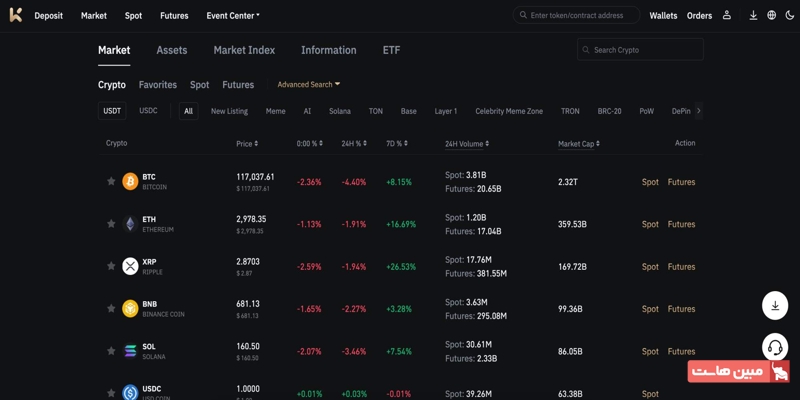This screenshot has width=800, height=400.
Task: Switch to the Market Index tab
Action: pos(244,50)
